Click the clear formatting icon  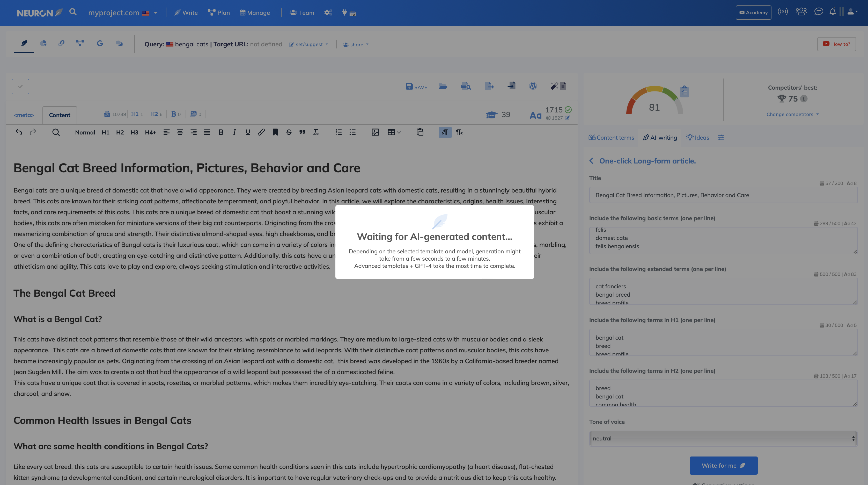point(316,133)
